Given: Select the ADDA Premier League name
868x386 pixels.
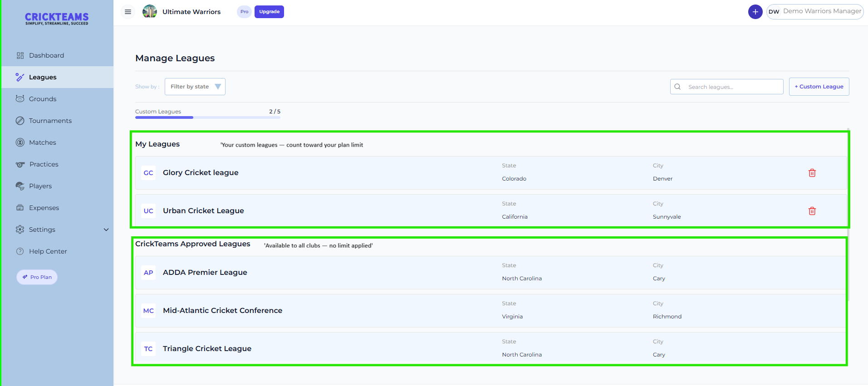Looking at the screenshot, I should [205, 273].
